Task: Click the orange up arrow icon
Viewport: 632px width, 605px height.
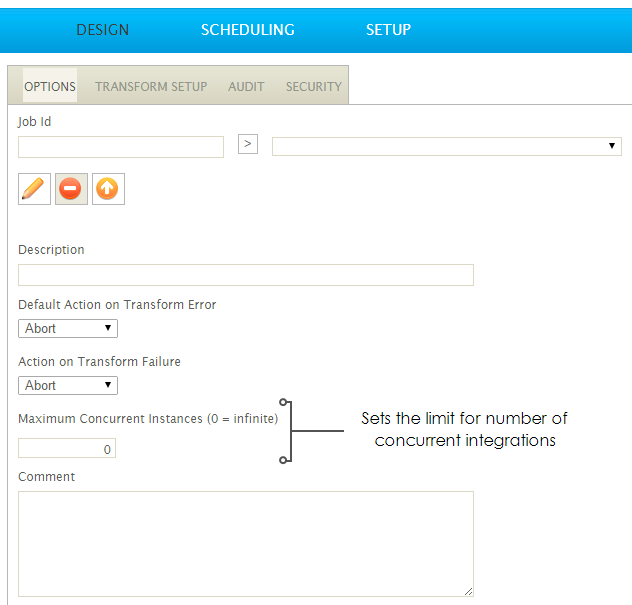Action: (x=108, y=188)
